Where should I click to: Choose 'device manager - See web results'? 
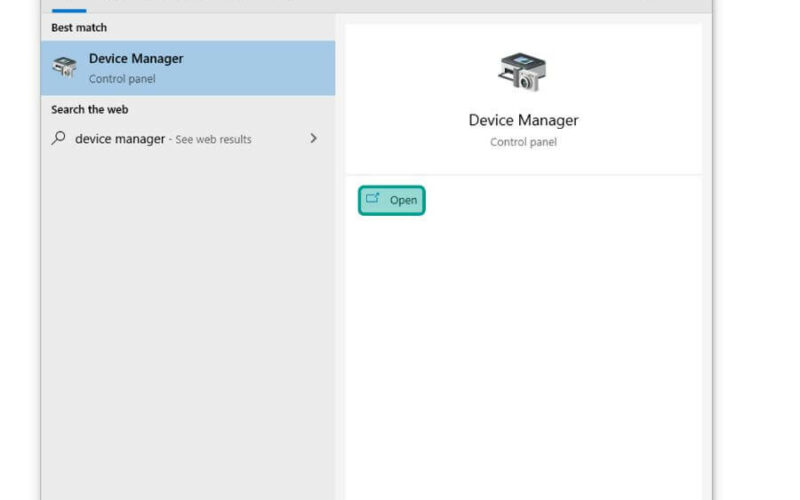tap(188, 138)
